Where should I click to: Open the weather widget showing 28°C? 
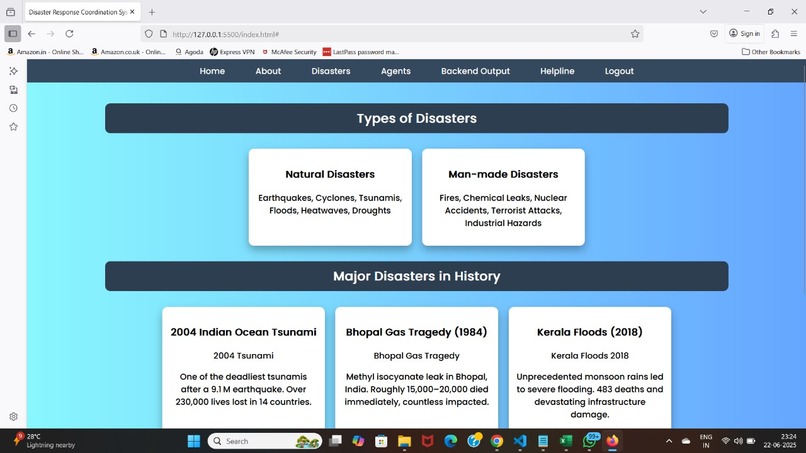(x=44, y=441)
